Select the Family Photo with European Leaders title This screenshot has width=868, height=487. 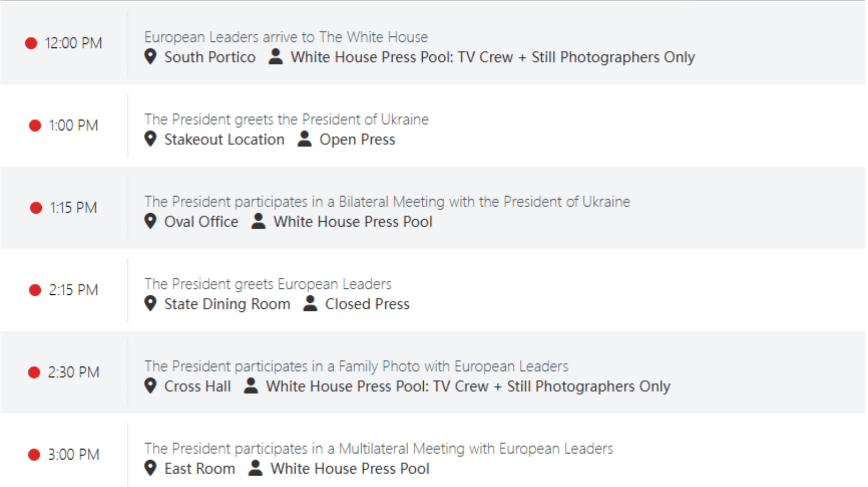(x=356, y=366)
